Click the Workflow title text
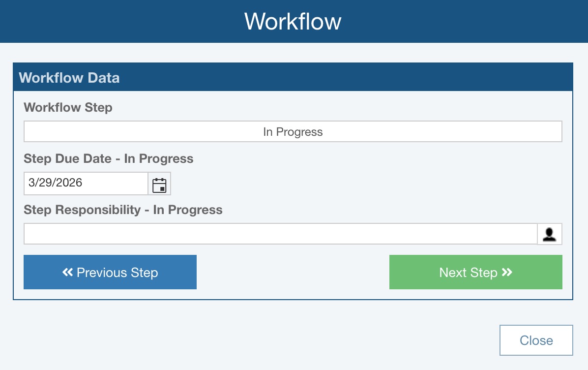The height and width of the screenshot is (370, 588). (x=293, y=21)
